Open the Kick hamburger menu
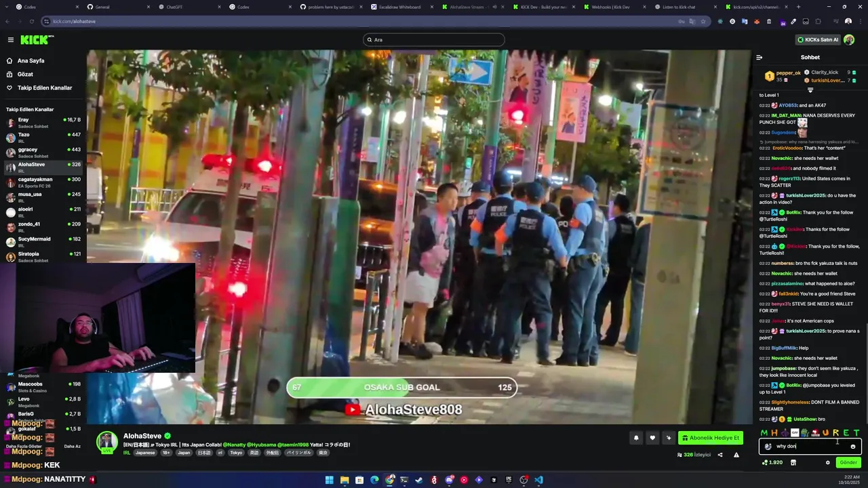The image size is (868, 488). click(10, 40)
